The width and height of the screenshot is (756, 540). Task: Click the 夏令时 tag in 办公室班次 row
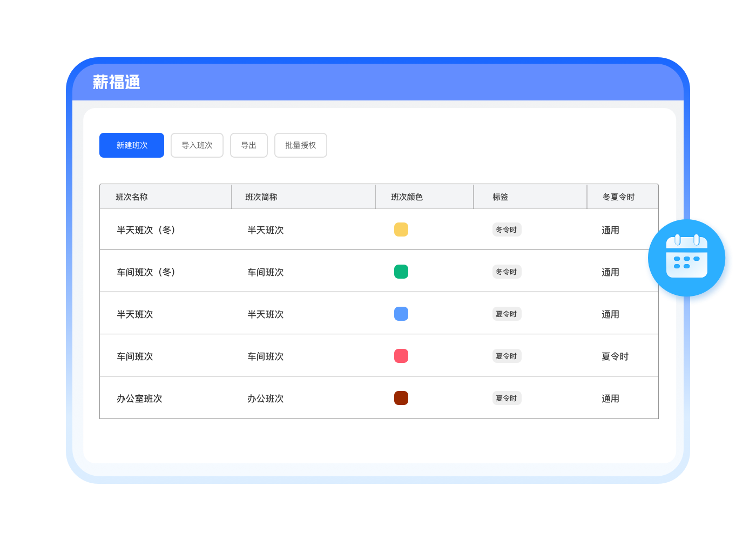click(x=507, y=398)
